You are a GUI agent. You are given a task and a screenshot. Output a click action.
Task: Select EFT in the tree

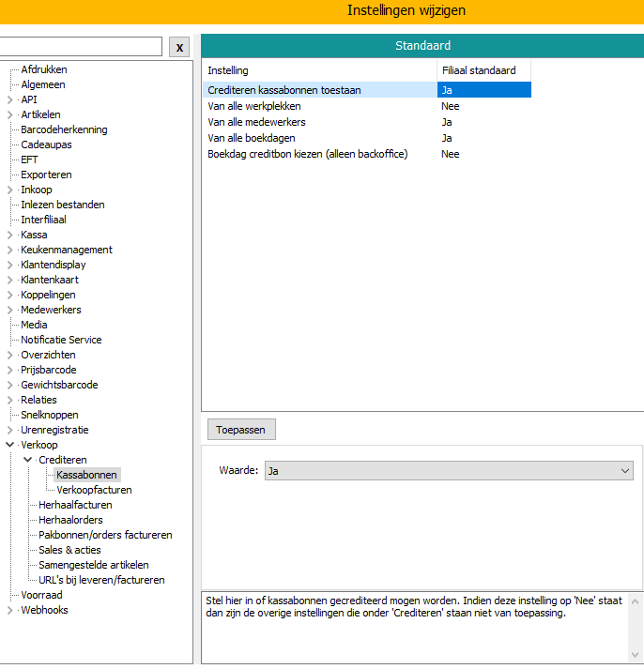pyautogui.click(x=29, y=160)
